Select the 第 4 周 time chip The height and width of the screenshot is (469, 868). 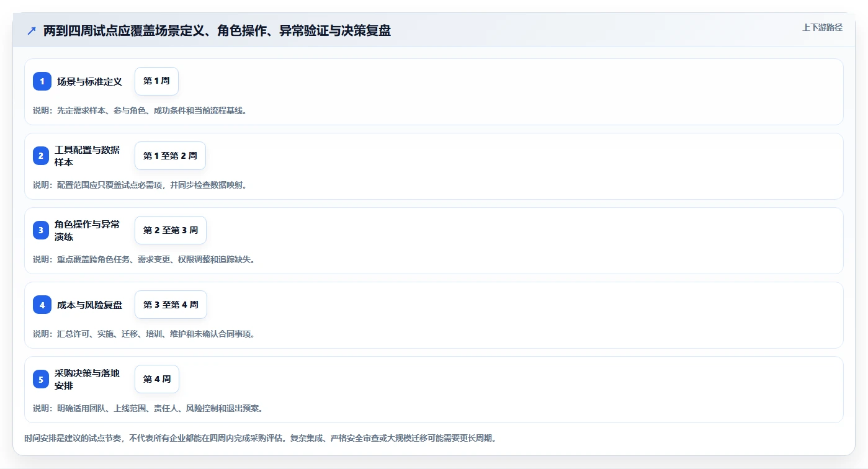(157, 379)
